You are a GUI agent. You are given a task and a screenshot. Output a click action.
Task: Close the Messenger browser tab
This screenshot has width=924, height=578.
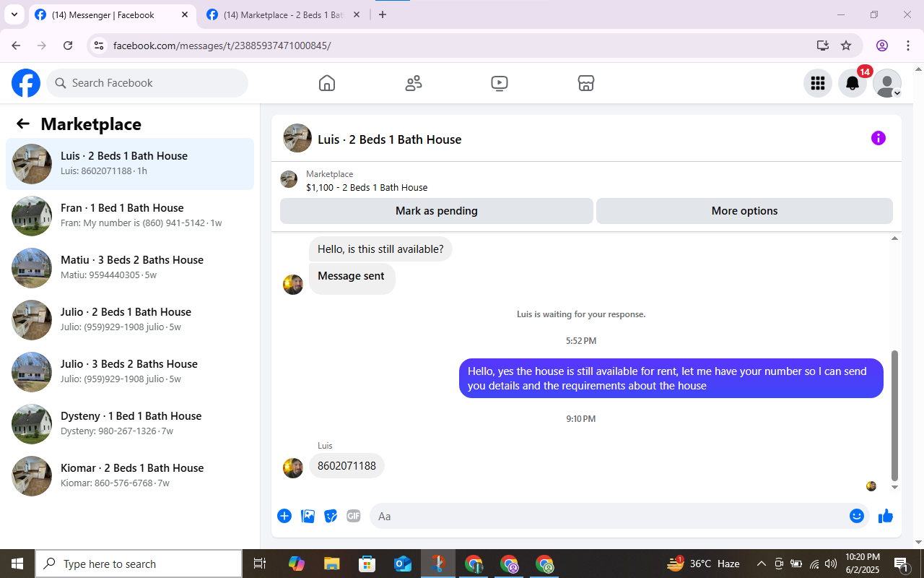click(185, 14)
